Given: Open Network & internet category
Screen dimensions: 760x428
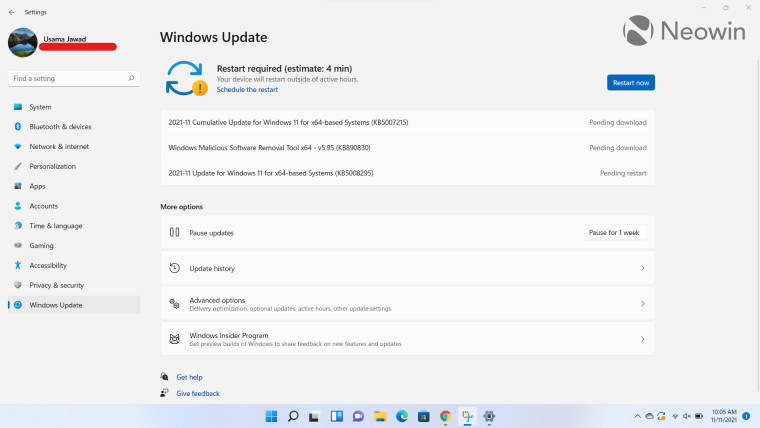Looking at the screenshot, I should pos(74,146).
